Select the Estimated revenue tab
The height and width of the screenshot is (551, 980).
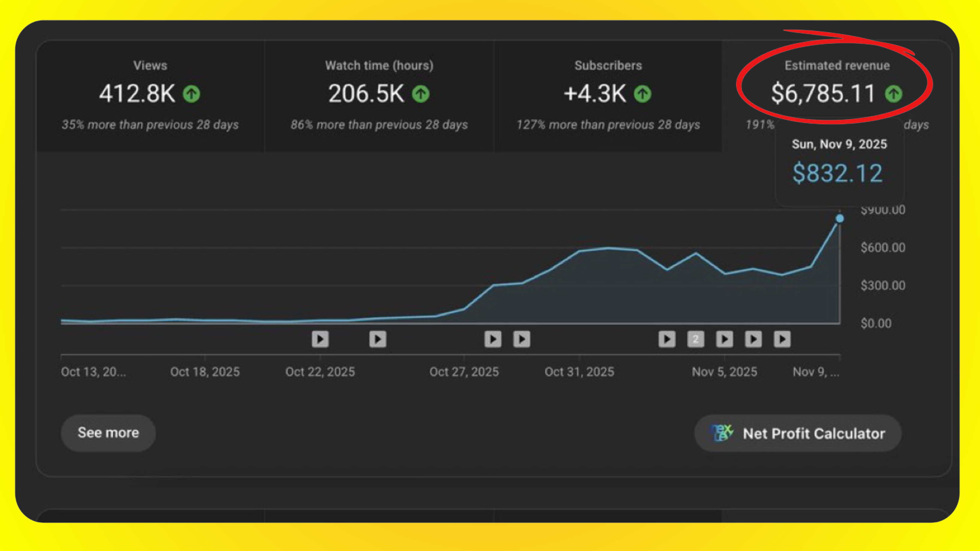point(836,65)
